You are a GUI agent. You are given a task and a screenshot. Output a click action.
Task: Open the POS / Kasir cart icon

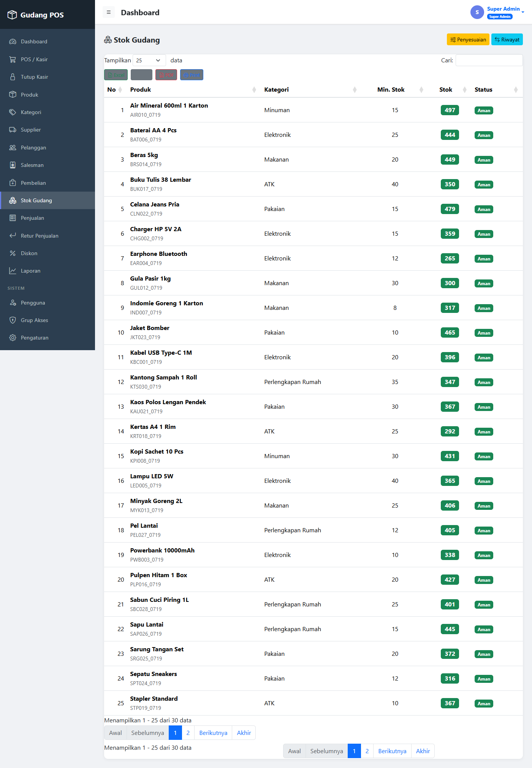(x=13, y=59)
